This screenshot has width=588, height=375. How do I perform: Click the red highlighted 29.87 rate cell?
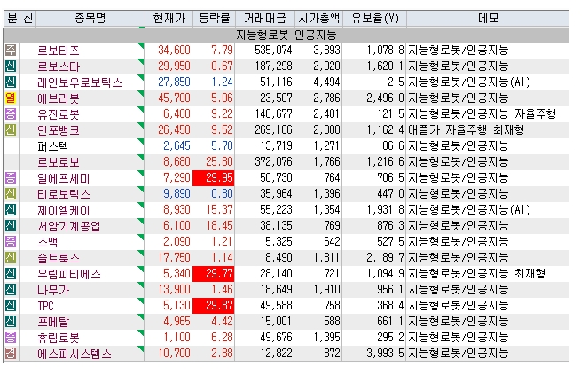[214, 306]
